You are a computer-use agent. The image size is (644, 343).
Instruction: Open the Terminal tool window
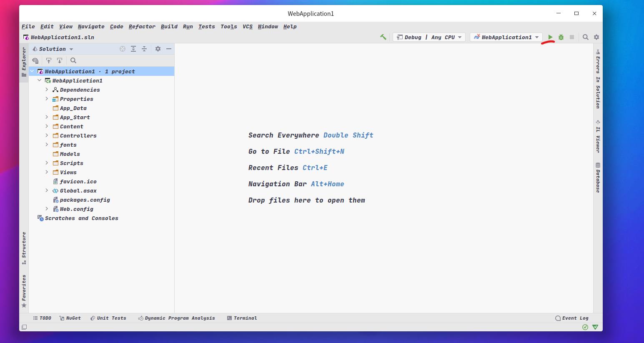coord(242,318)
